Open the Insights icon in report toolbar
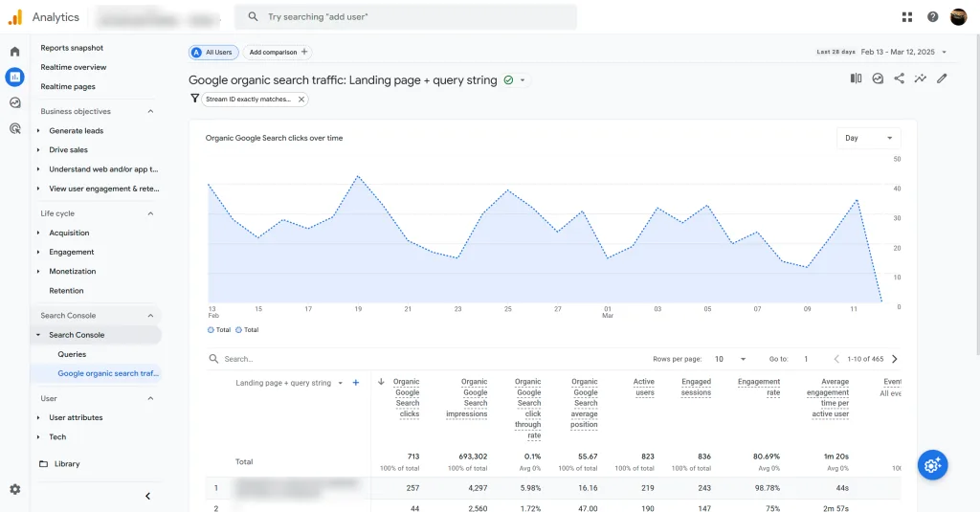This screenshot has height=512, width=980. [878, 78]
